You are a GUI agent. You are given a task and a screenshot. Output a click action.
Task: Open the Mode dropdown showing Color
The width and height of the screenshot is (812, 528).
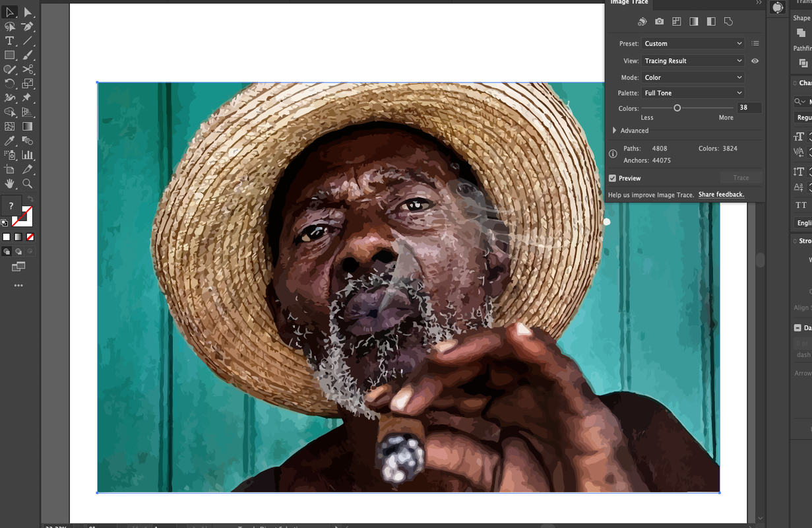[x=693, y=77]
